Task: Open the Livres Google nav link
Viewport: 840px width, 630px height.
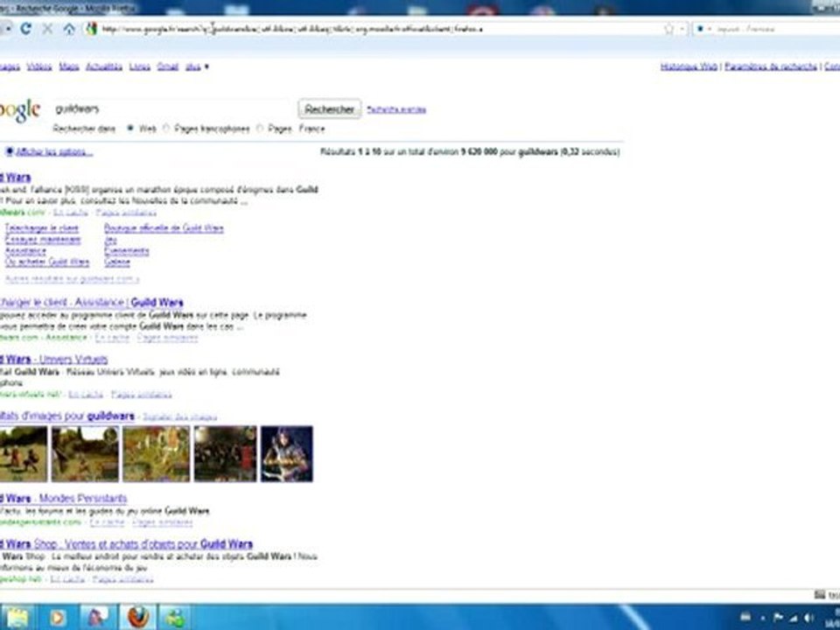Action: [139, 66]
